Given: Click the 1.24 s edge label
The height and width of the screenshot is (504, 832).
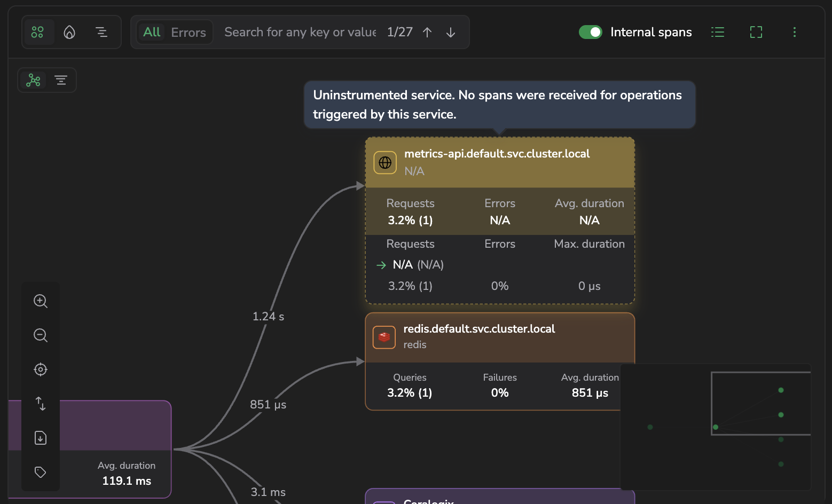Looking at the screenshot, I should pyautogui.click(x=268, y=317).
